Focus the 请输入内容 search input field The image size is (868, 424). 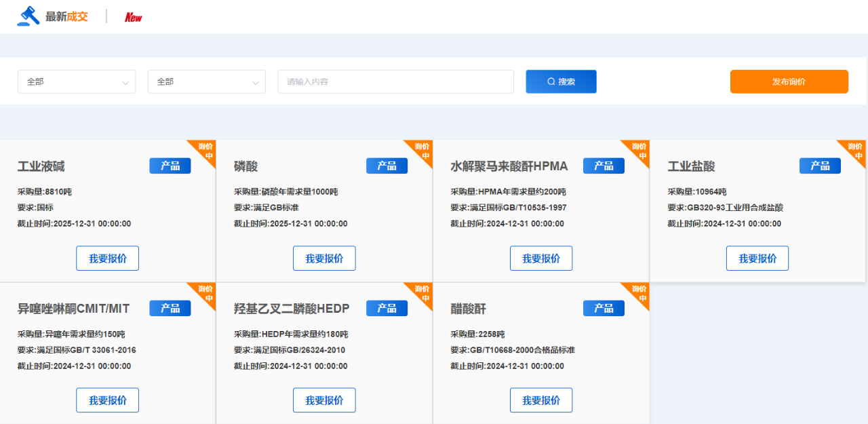coord(395,81)
